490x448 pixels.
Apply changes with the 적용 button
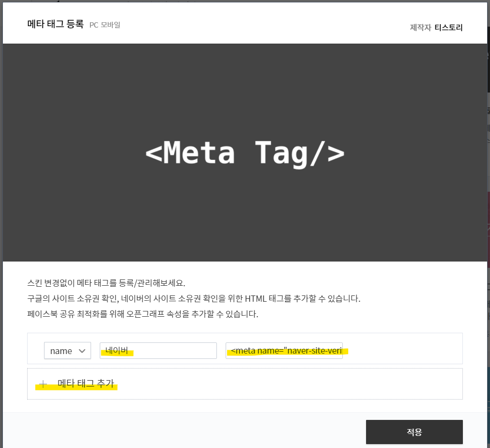coord(414,432)
